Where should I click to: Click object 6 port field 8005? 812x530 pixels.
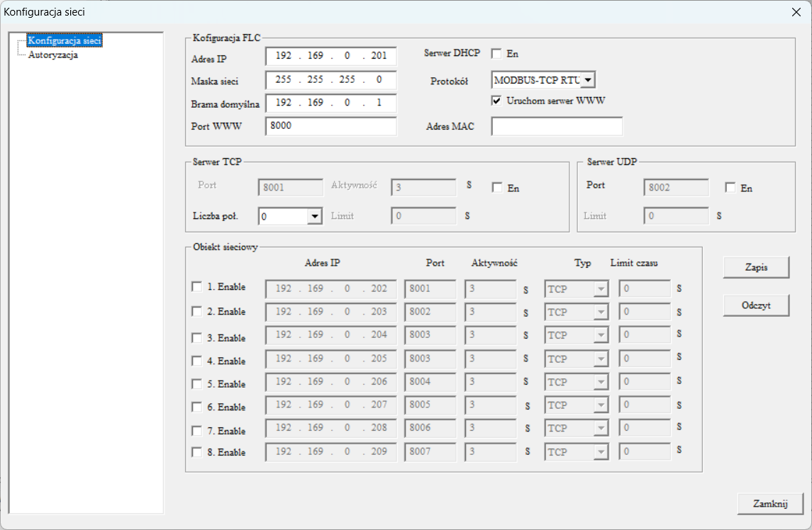[x=430, y=405]
